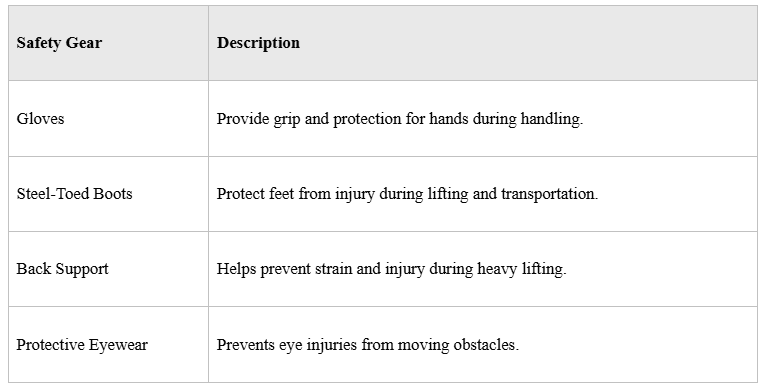Click the Protective Eyewear description text

coord(367,345)
